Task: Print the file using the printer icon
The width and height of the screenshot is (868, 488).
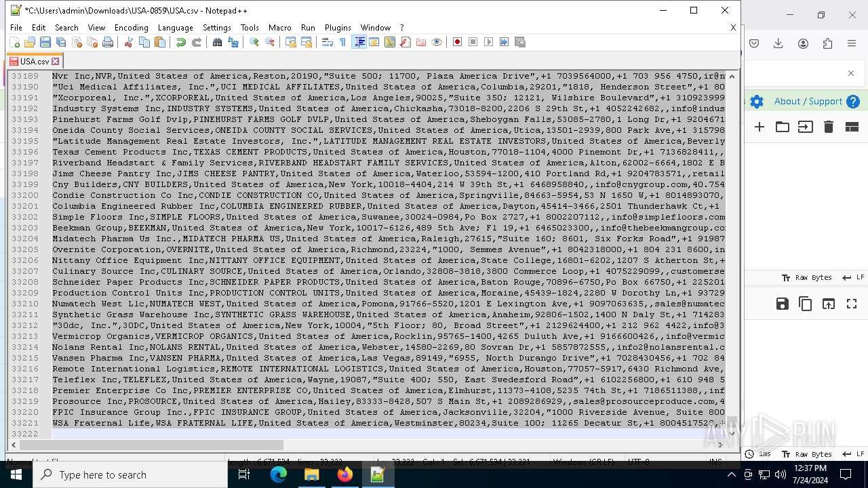Action: coord(108,42)
